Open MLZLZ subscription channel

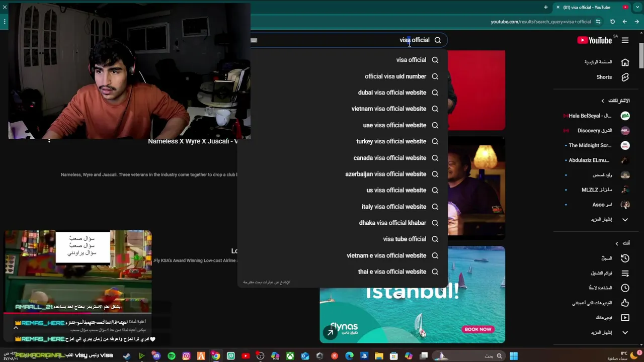pyautogui.click(x=597, y=190)
